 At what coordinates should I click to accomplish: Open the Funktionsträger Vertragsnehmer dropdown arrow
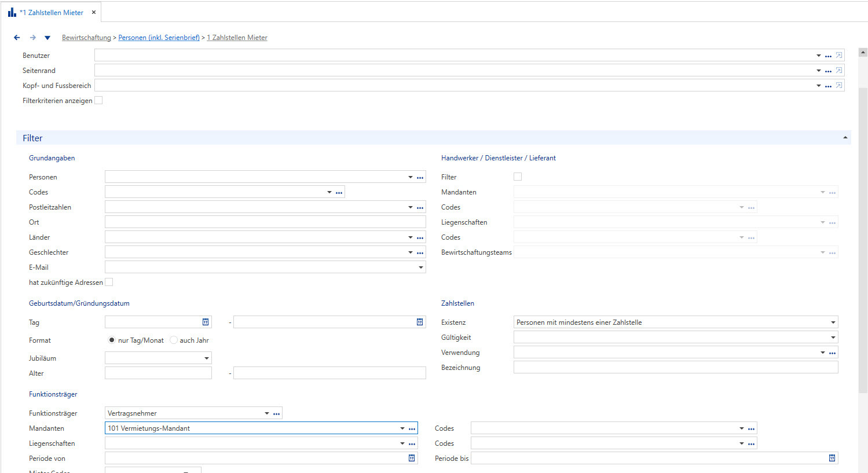267,413
